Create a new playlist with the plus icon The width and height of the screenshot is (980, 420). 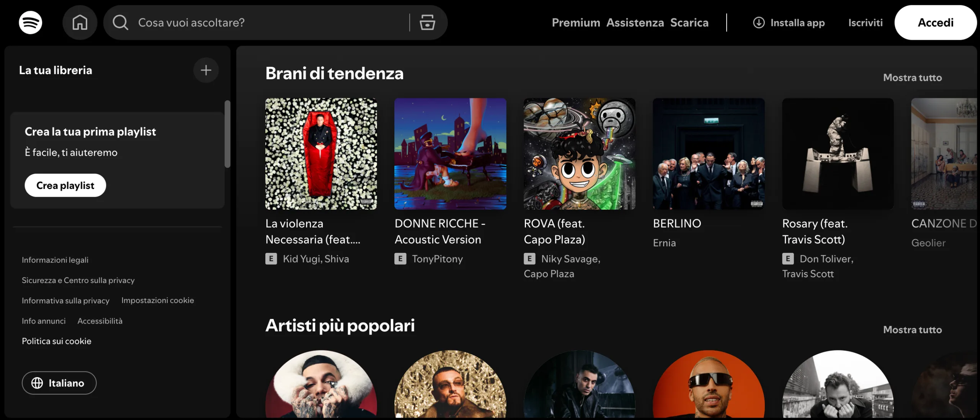(x=206, y=70)
